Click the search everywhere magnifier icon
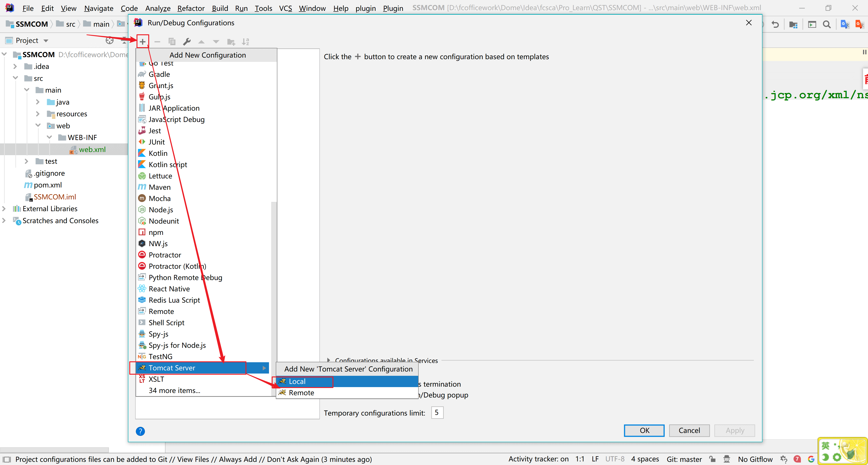 827,24
